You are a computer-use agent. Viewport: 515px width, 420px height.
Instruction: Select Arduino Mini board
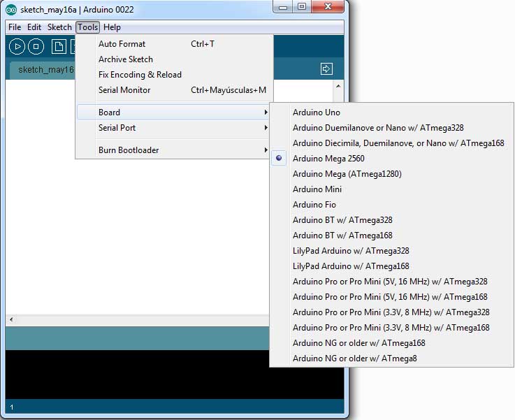click(392, 189)
